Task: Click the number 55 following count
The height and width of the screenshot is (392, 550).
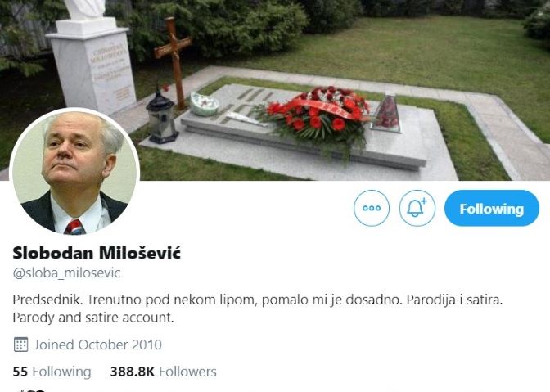Action: (x=20, y=372)
